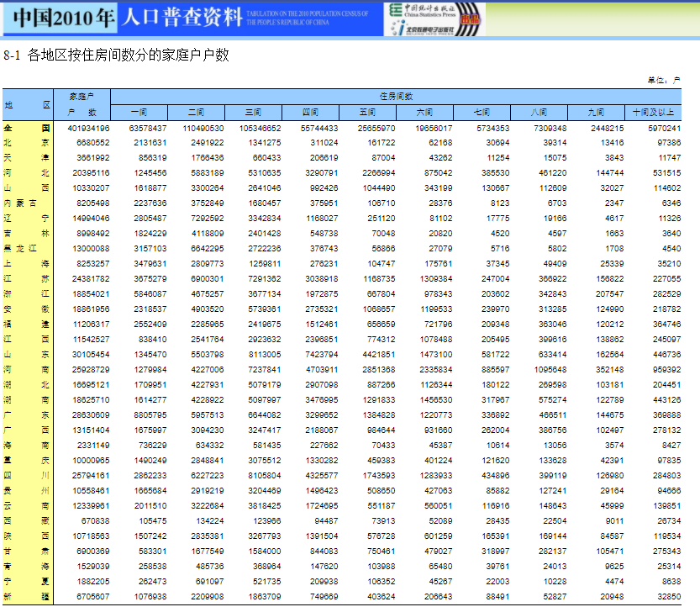Select the 广东 one-room value 8805795
This screenshot has width=700, height=607.
150,415
